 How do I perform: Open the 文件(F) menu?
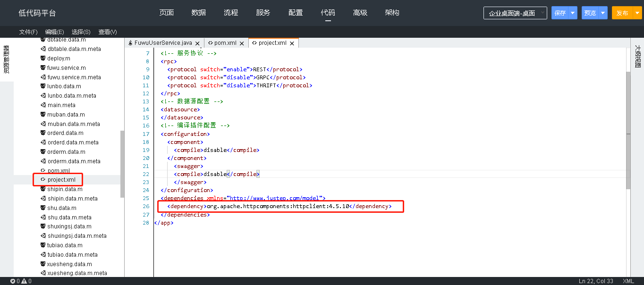point(28,32)
